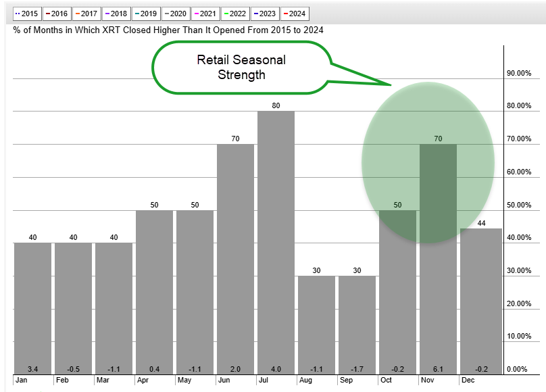Click the April bar in chart
The width and height of the screenshot is (546, 392).
[x=154, y=291]
